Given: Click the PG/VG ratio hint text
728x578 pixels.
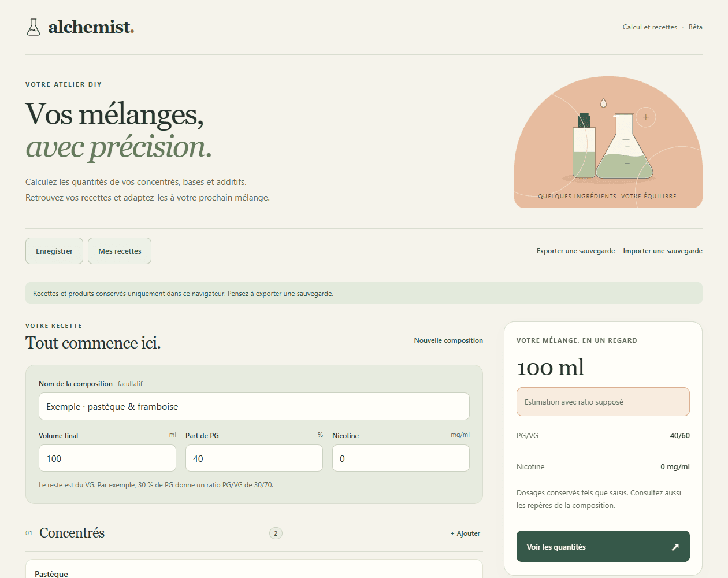Looking at the screenshot, I should point(156,485).
